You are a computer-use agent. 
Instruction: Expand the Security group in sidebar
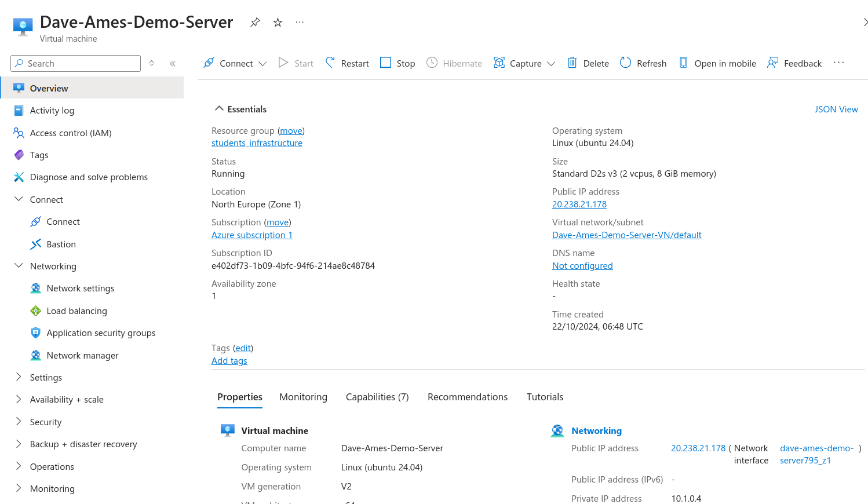19,422
